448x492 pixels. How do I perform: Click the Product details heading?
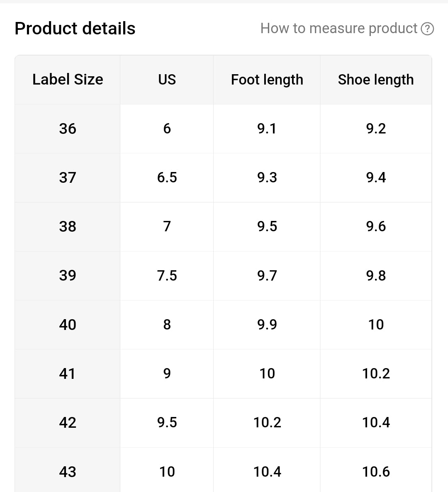[x=75, y=29]
